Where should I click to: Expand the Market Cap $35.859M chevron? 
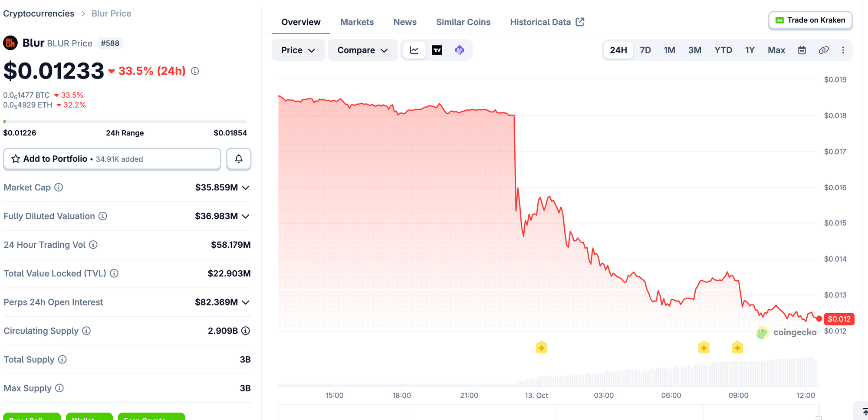246,188
